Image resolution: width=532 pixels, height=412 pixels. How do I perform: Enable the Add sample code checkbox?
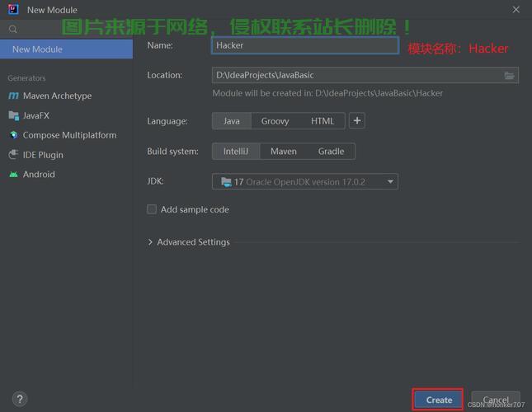(152, 209)
